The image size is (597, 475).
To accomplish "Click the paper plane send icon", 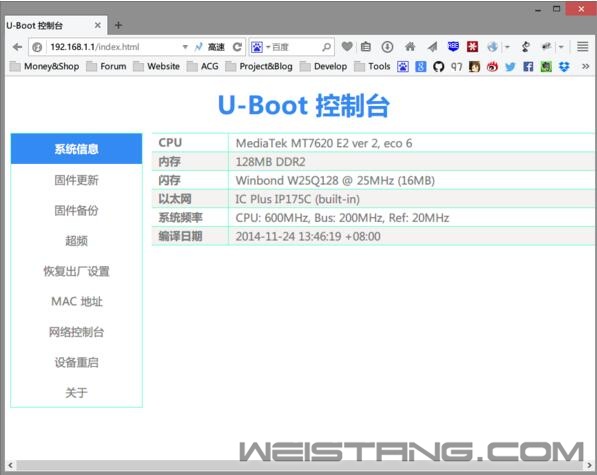I will click(x=432, y=47).
